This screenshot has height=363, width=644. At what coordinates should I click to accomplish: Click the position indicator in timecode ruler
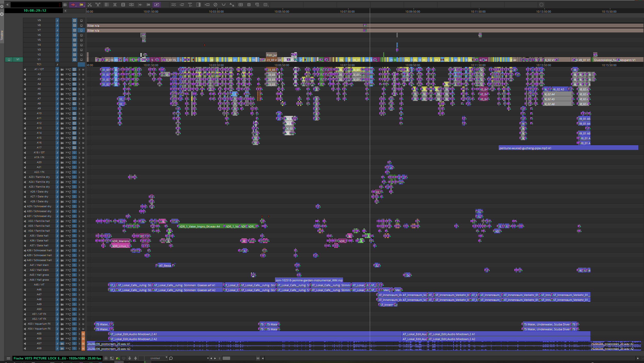370,12
